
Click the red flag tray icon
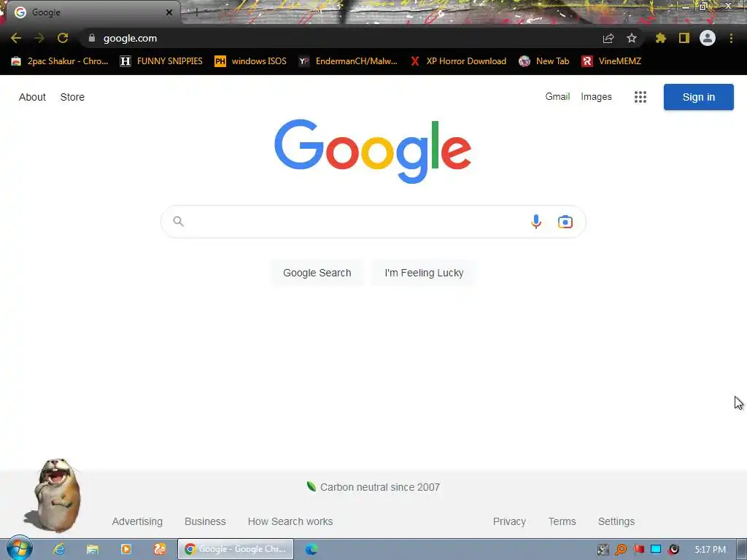[x=638, y=550]
